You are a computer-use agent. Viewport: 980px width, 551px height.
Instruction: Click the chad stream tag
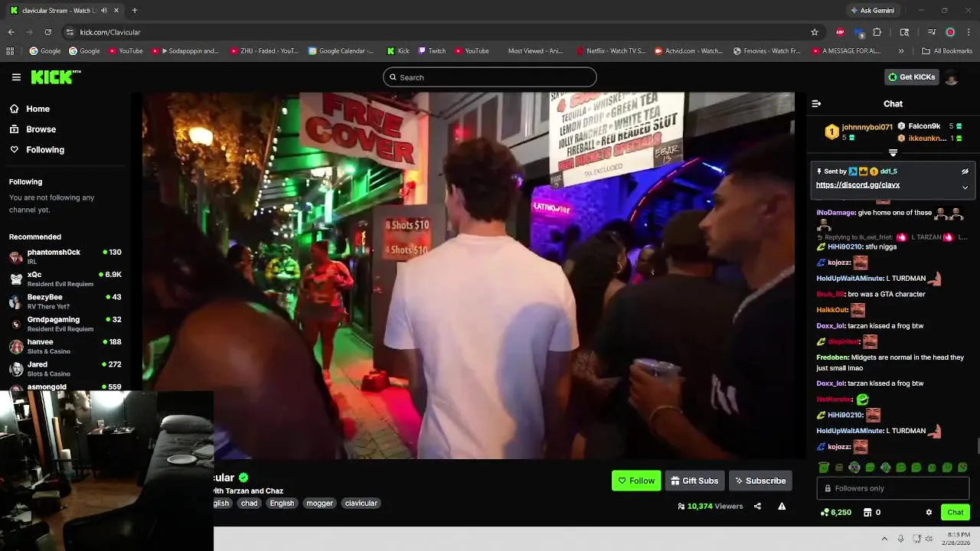coord(250,503)
